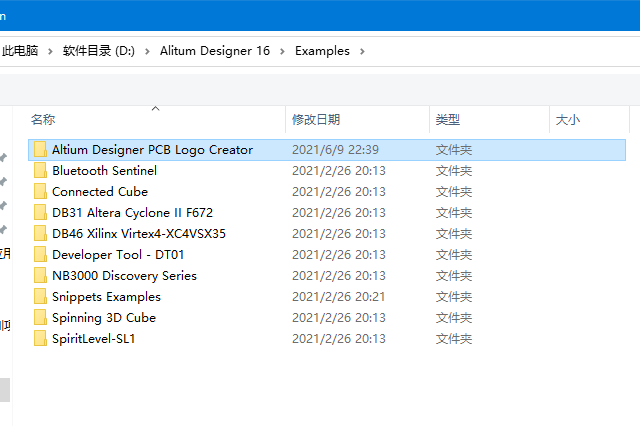The image size is (640, 426).
Task: Expand the chevron after Altium Designer 16 breadcrumb
Action: [282, 51]
